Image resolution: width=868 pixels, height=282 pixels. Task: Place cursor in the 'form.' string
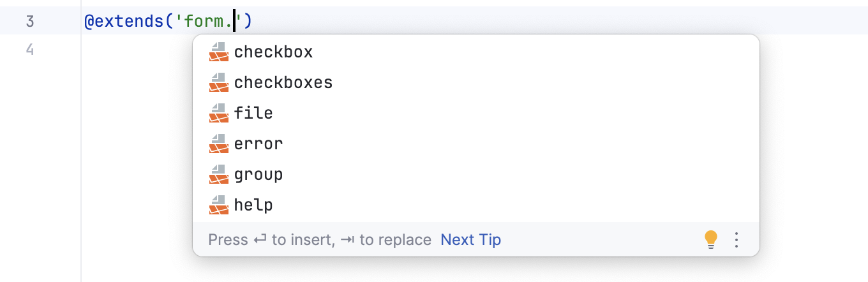click(209, 22)
